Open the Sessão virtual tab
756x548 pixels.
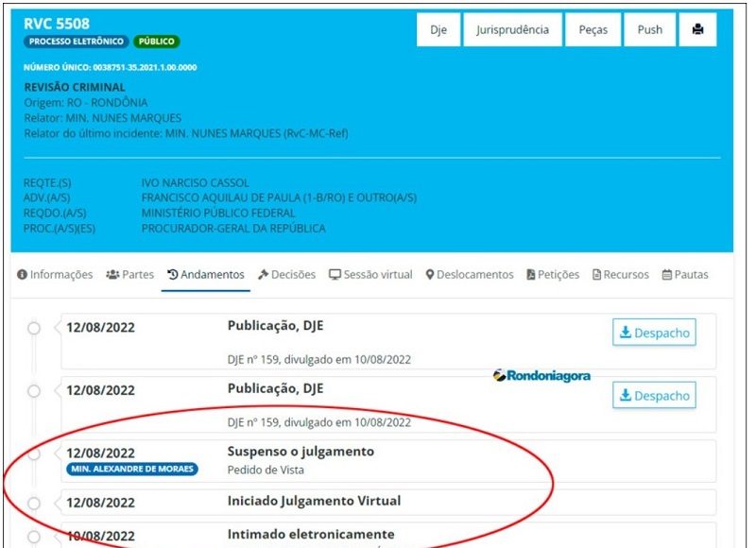tap(370, 275)
